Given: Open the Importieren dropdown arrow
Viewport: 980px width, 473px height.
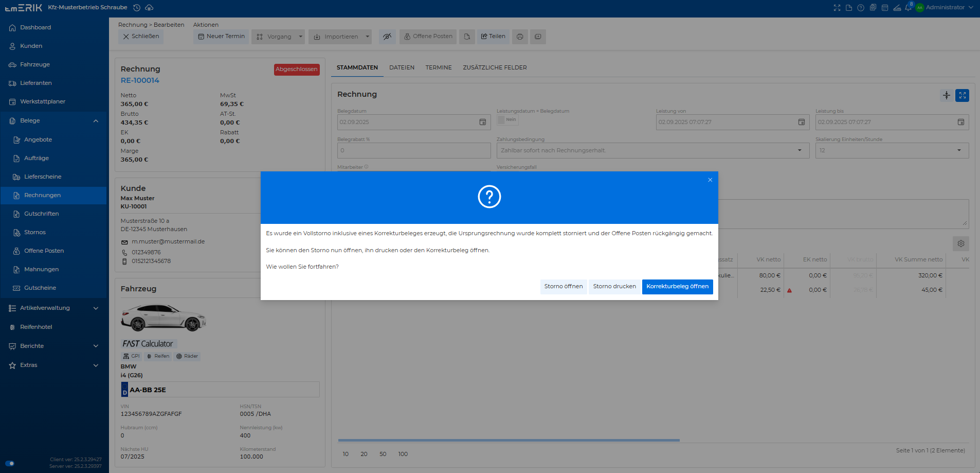Looking at the screenshot, I should (367, 37).
